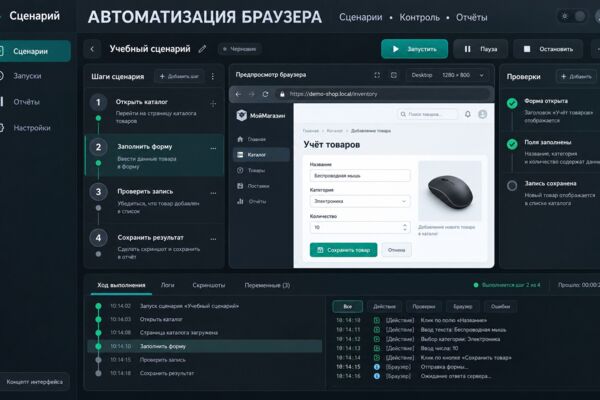600x400 pixels.
Task: Select the Поля заполнены check
Action: (x=551, y=152)
